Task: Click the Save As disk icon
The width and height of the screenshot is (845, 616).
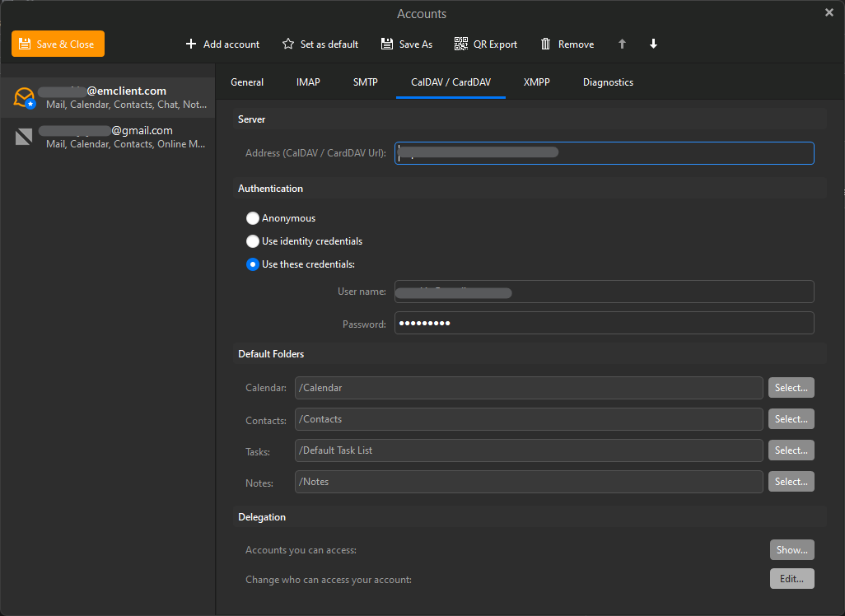Action: pyautogui.click(x=387, y=44)
